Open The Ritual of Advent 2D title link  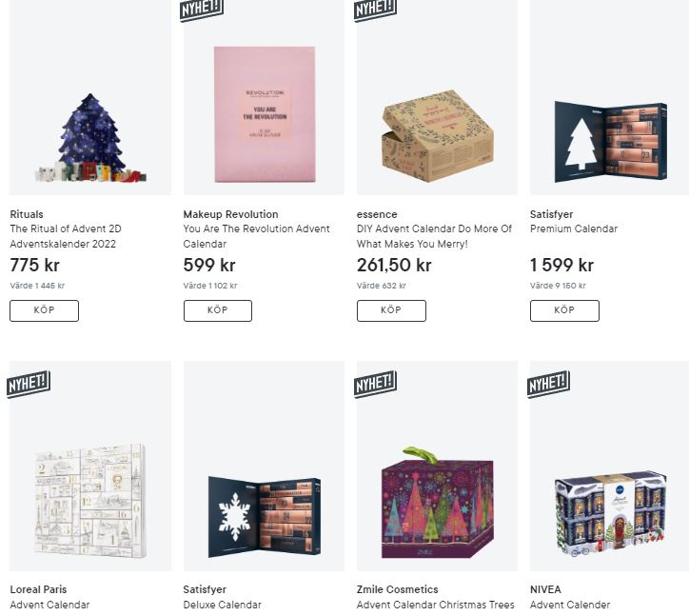(x=66, y=236)
